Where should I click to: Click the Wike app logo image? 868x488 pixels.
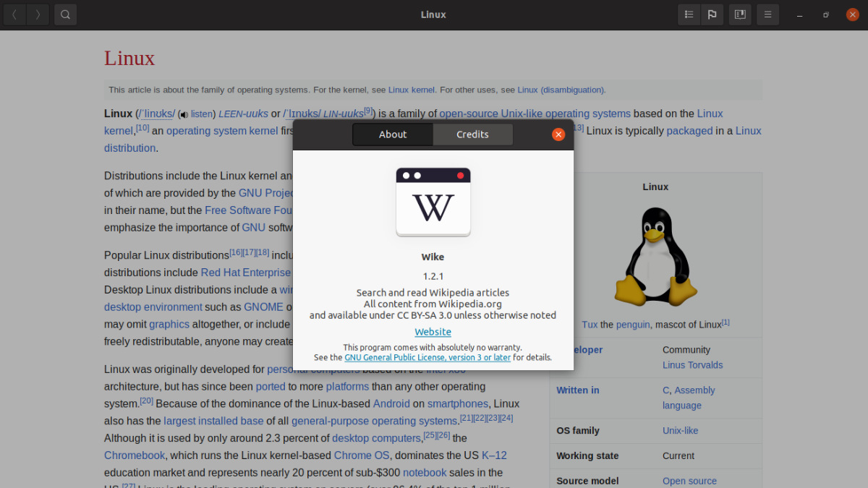point(433,202)
